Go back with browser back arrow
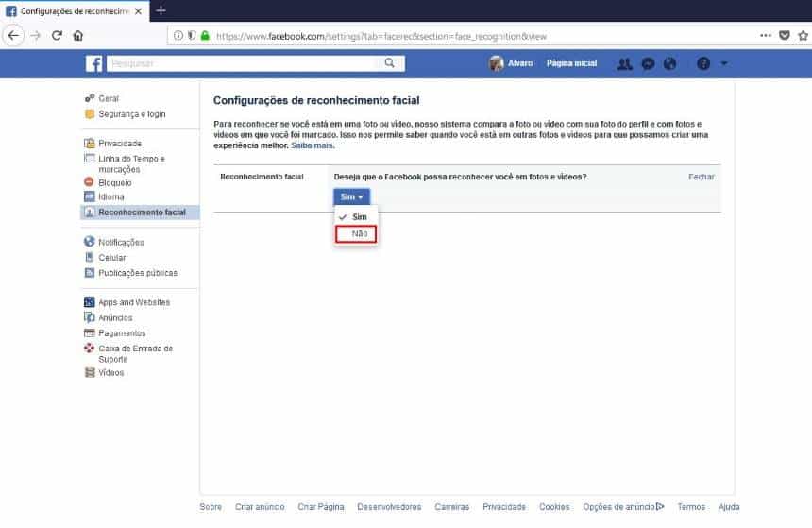 pyautogui.click(x=13, y=36)
